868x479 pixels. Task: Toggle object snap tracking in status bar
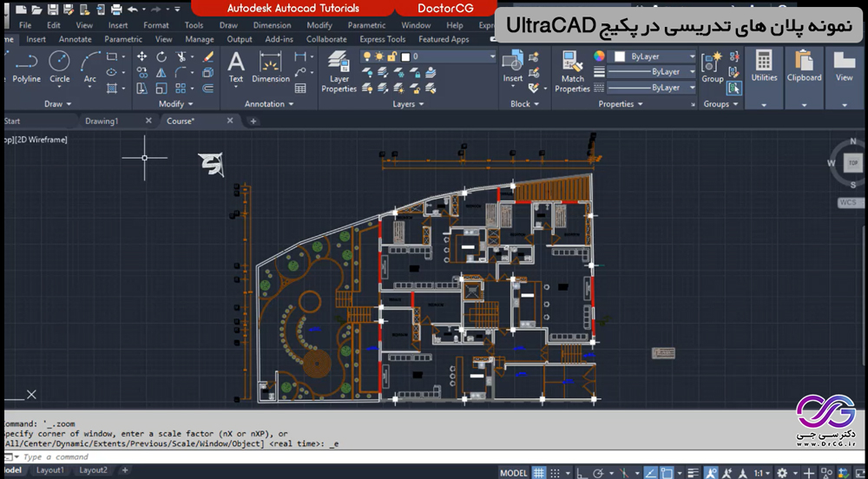[651, 473]
